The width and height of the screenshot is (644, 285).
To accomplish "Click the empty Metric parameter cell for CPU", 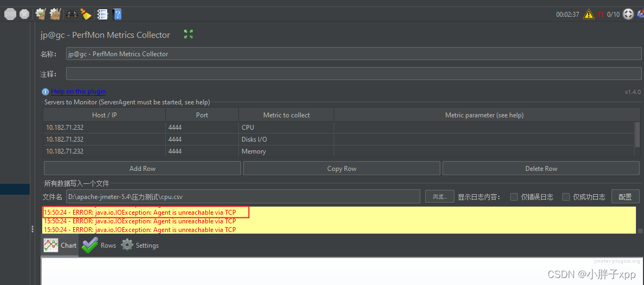I will click(484, 128).
